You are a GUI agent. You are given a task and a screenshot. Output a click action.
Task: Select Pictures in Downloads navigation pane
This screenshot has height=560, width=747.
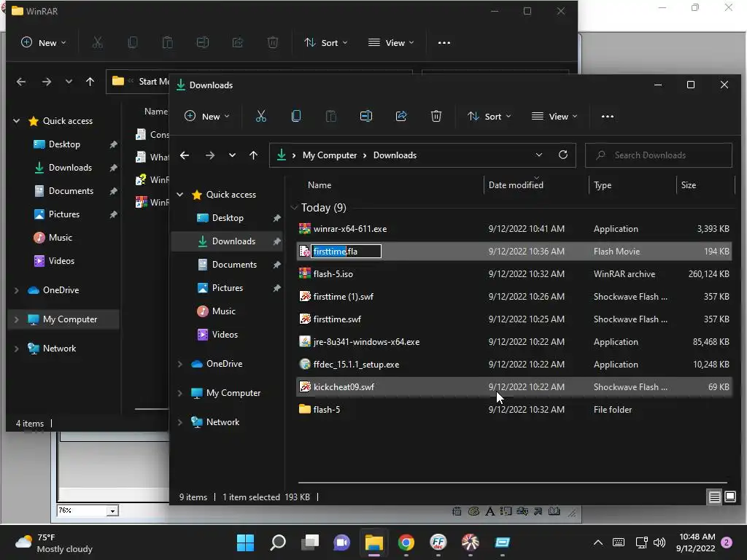(x=228, y=287)
